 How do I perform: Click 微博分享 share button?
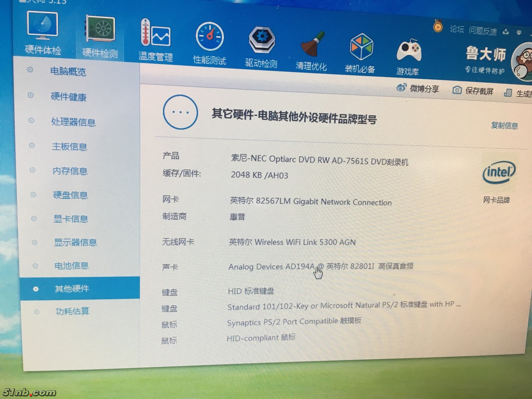click(418, 89)
